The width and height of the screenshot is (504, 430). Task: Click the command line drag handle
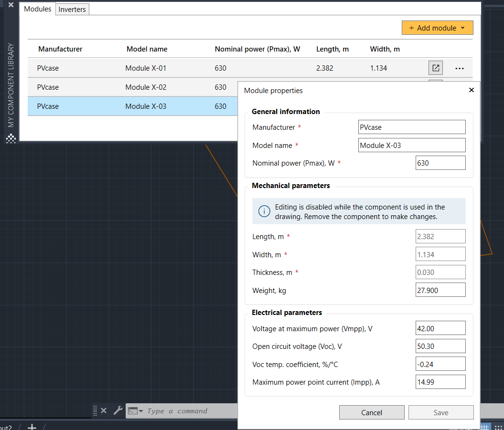tap(95, 410)
